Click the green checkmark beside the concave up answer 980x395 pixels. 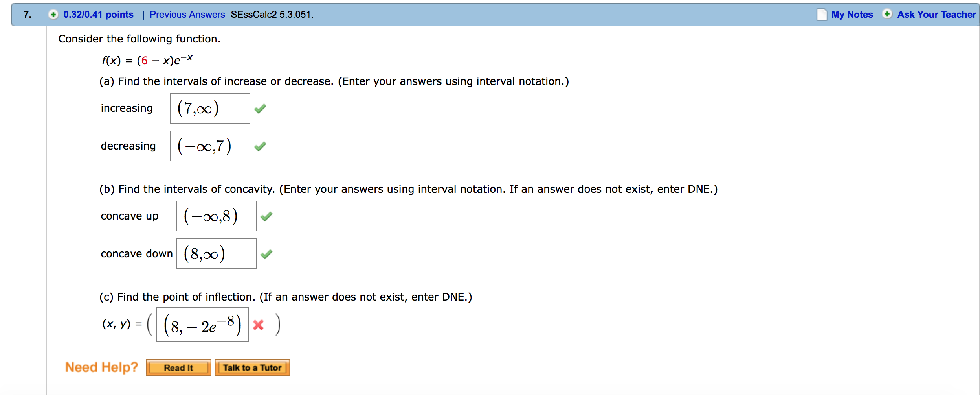pos(266,216)
